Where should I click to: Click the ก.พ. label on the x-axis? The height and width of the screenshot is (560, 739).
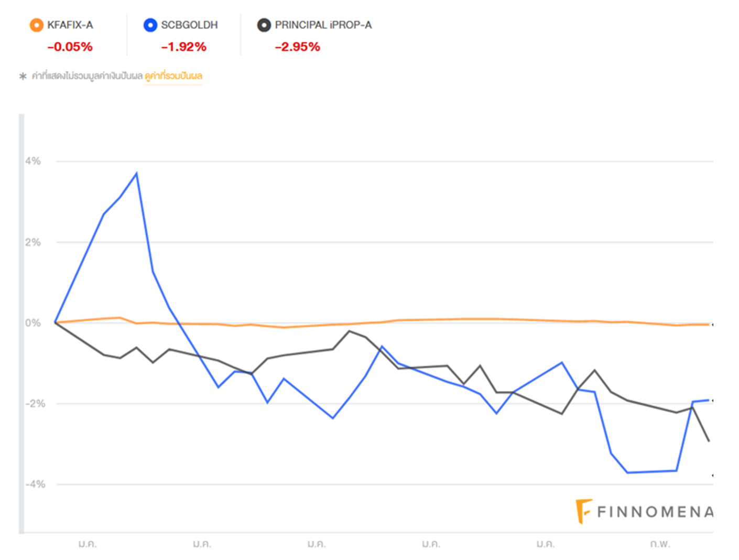(660, 544)
